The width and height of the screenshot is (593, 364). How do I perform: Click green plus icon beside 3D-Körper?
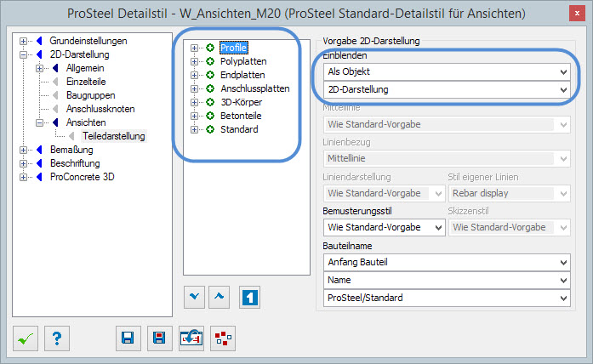[x=210, y=102]
